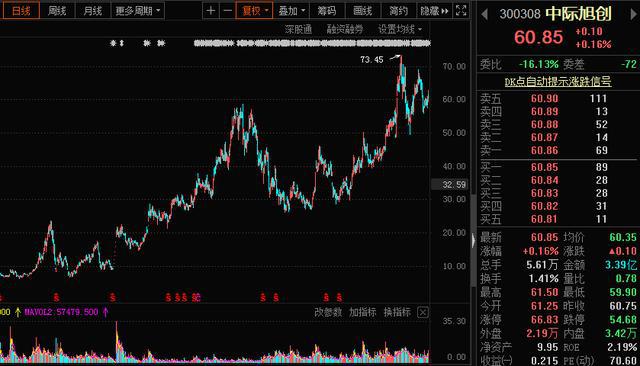The width and height of the screenshot is (640, 366).
Task: Collapse the right quote panel handle
Action: pos(473,240)
